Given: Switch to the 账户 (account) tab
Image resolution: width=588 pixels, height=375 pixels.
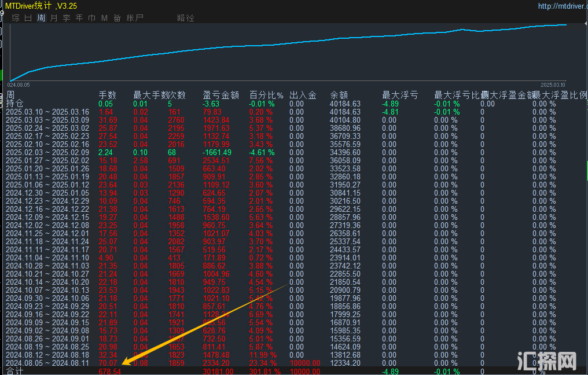Looking at the screenshot, I should pos(135,18).
